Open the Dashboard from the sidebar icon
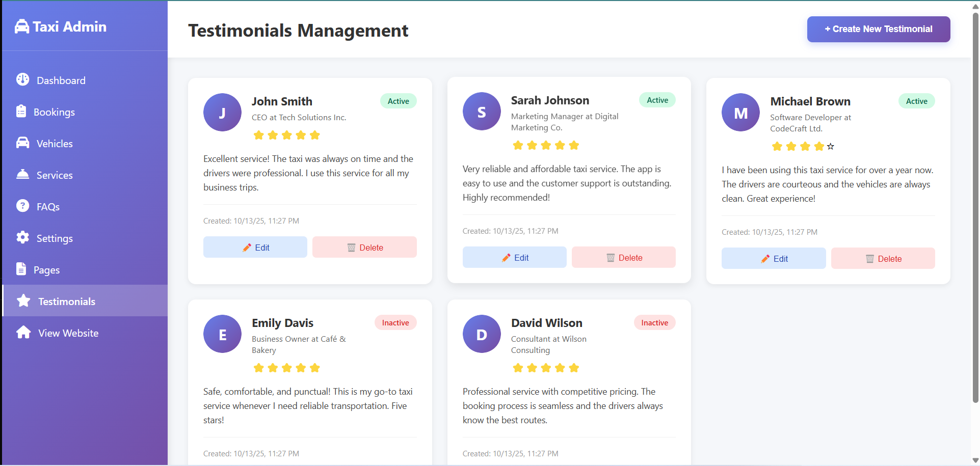Viewport: 980px width, 466px height. point(22,80)
